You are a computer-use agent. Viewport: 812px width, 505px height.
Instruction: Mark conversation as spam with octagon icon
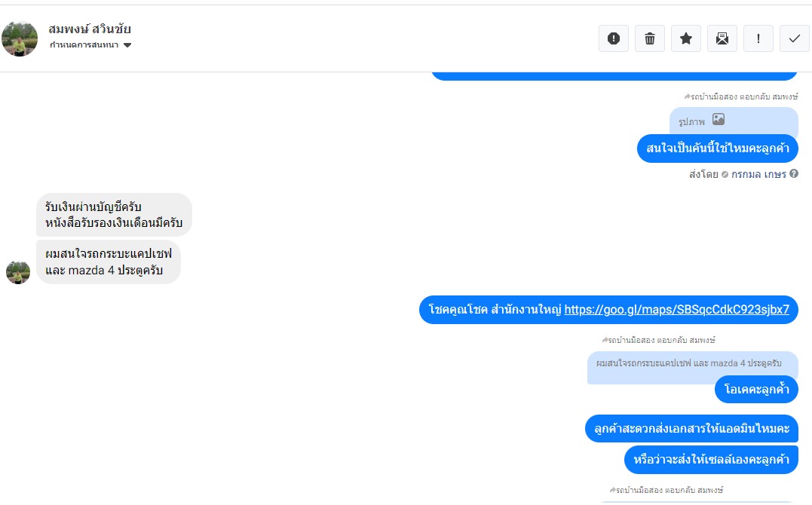pos(613,39)
